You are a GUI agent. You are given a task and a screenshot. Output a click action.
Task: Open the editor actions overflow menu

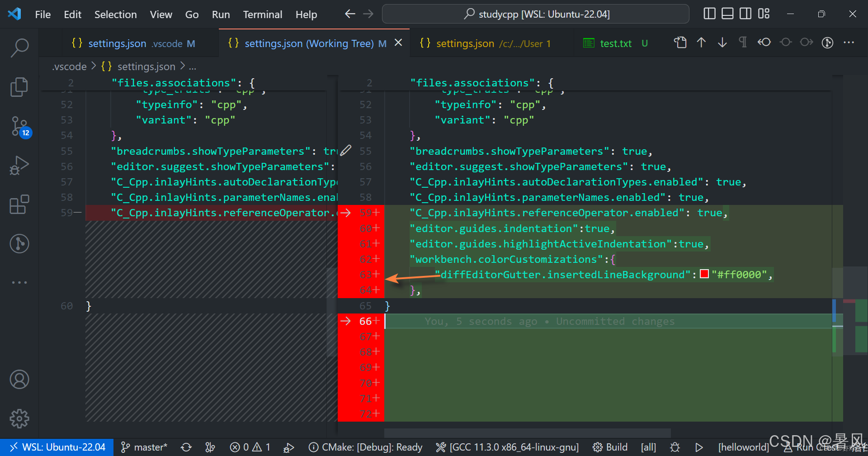tap(849, 42)
